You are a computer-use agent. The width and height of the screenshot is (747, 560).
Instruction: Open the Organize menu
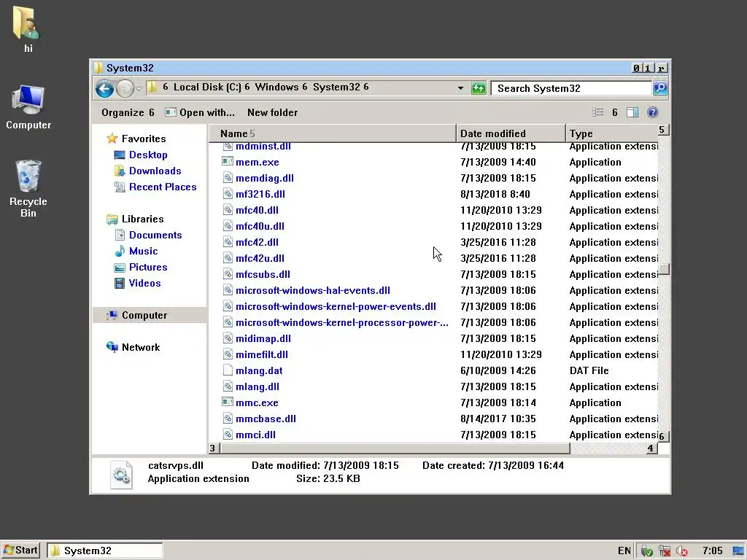[x=128, y=112]
